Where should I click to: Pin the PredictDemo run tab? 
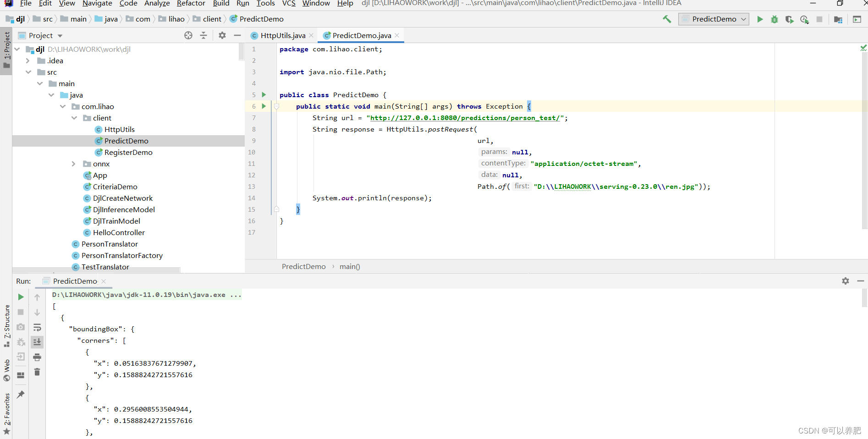pos(21,394)
